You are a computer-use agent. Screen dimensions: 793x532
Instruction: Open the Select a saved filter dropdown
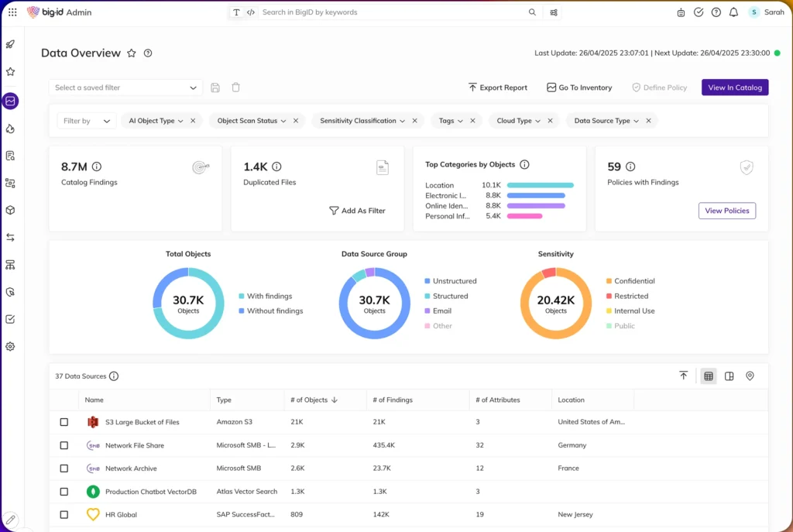coord(125,88)
